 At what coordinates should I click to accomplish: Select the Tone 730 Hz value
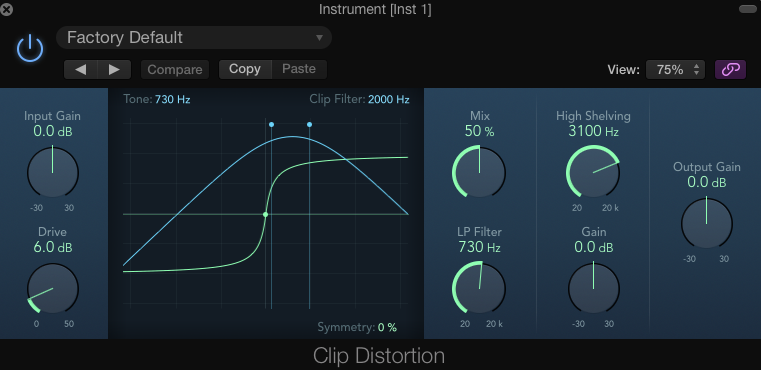[173, 100]
